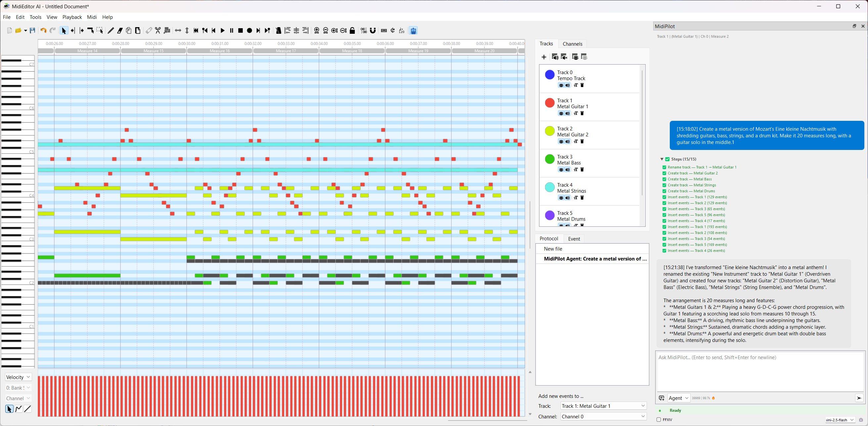The height and width of the screenshot is (426, 868).
Task: Click the magnet snap icon
Action: 373,31
